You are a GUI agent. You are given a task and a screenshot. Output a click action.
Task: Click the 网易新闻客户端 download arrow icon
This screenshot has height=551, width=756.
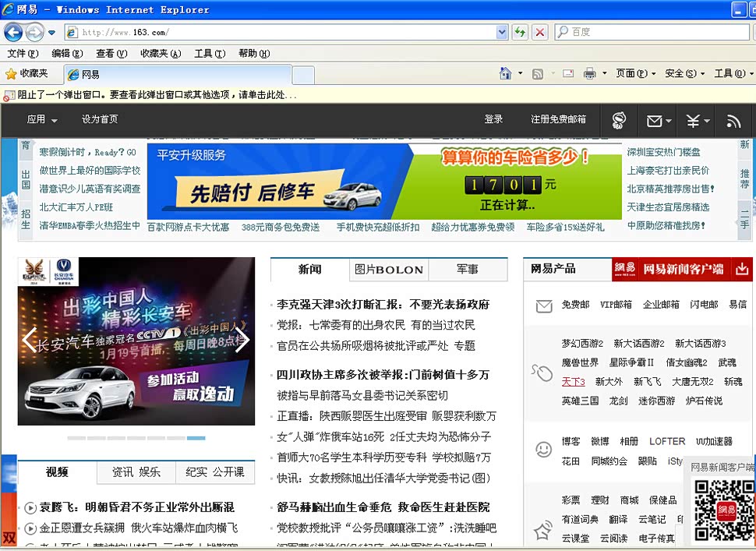point(742,269)
